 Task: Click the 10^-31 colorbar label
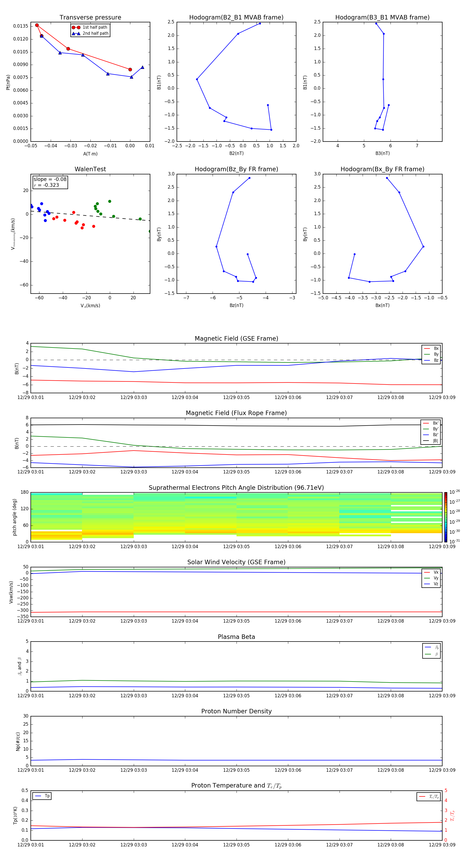point(455,542)
